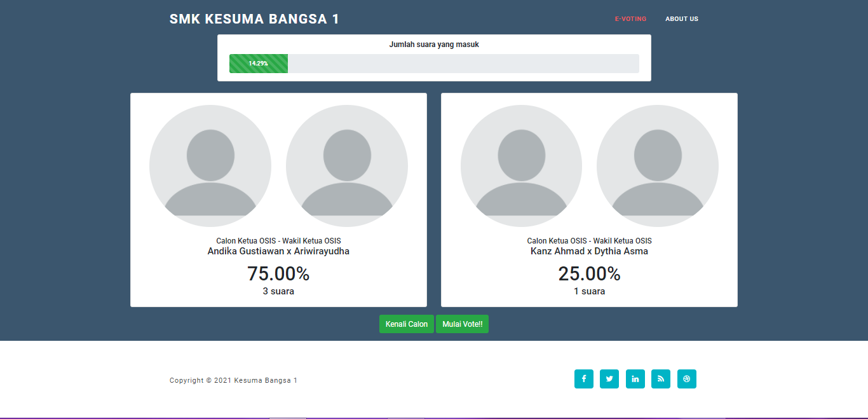Visit the LinkedIn icon link
The width and height of the screenshot is (868, 419).
tap(635, 379)
